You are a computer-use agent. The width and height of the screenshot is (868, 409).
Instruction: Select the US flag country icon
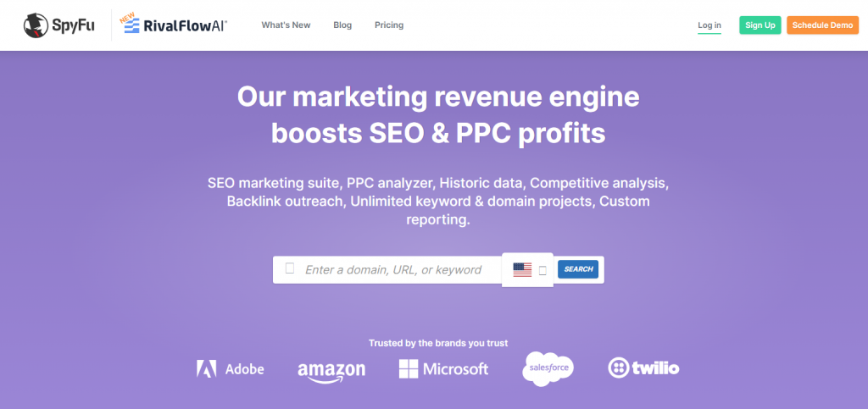[x=522, y=270]
